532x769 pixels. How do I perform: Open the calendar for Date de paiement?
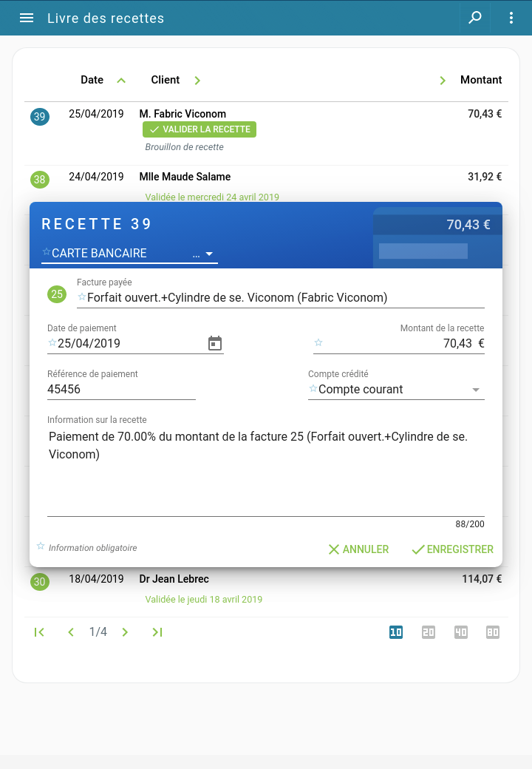click(214, 343)
